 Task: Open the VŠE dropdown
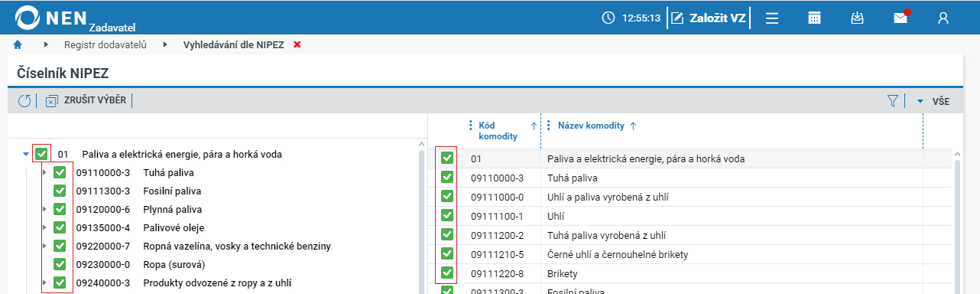tap(933, 100)
